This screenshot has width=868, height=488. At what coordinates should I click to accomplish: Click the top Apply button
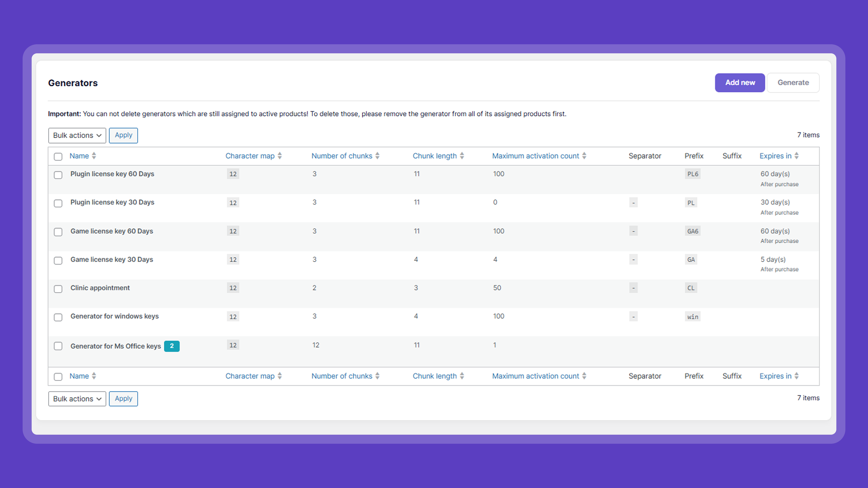(x=123, y=135)
